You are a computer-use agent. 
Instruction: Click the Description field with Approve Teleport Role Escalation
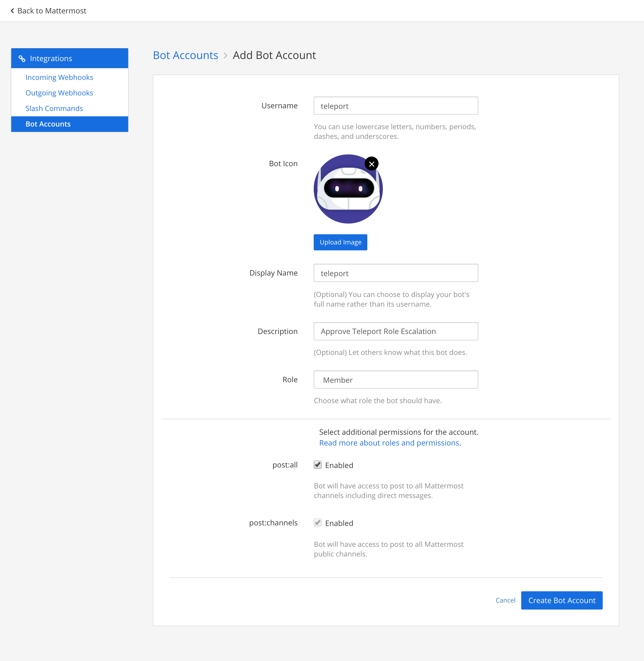click(x=395, y=331)
